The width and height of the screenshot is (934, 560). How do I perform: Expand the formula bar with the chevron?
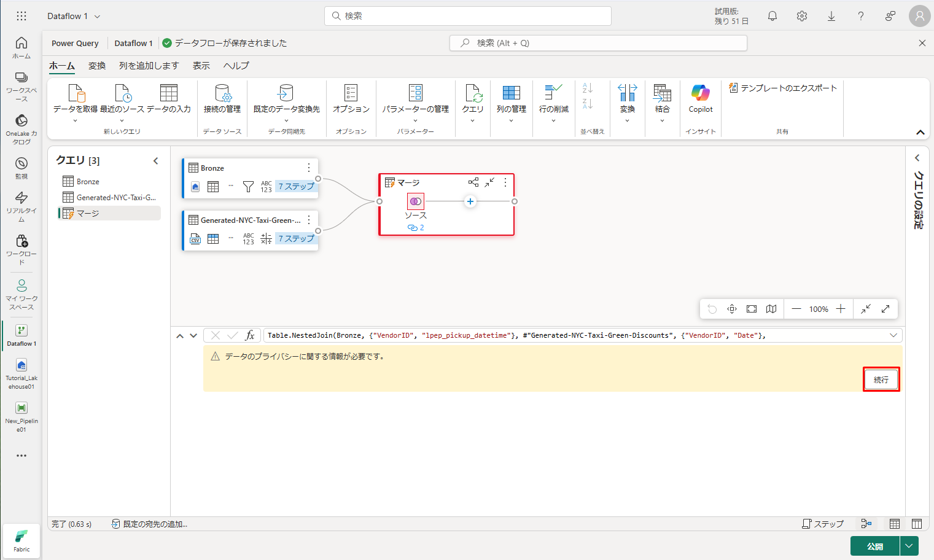(x=893, y=335)
